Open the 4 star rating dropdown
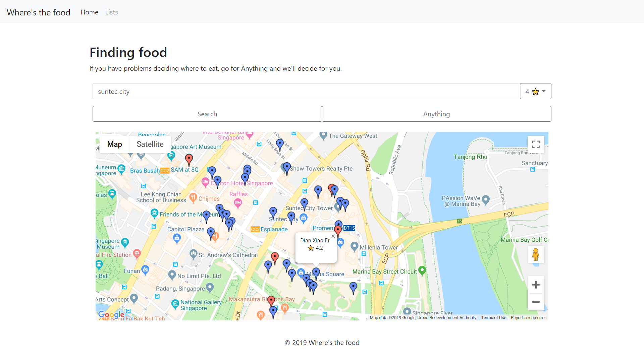 coord(535,92)
